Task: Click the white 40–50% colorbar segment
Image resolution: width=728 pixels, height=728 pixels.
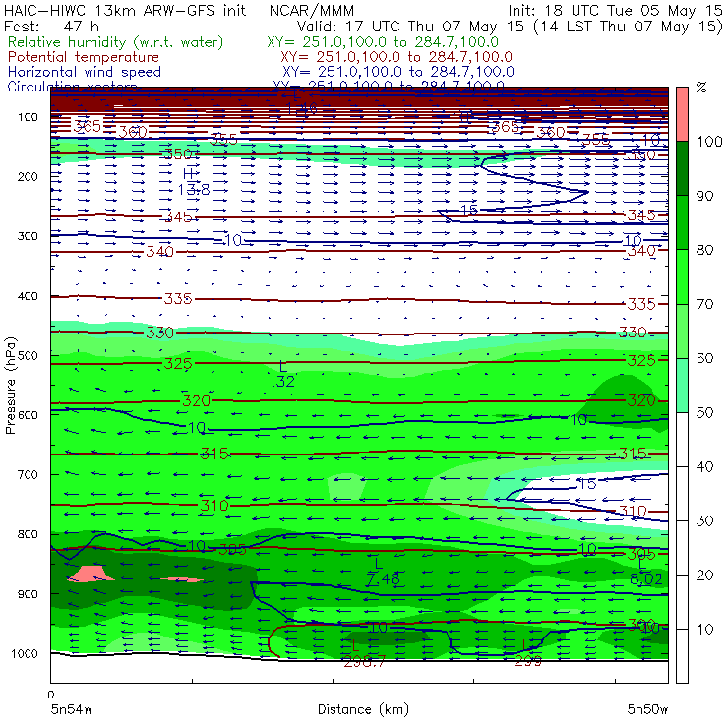Action: [682, 439]
